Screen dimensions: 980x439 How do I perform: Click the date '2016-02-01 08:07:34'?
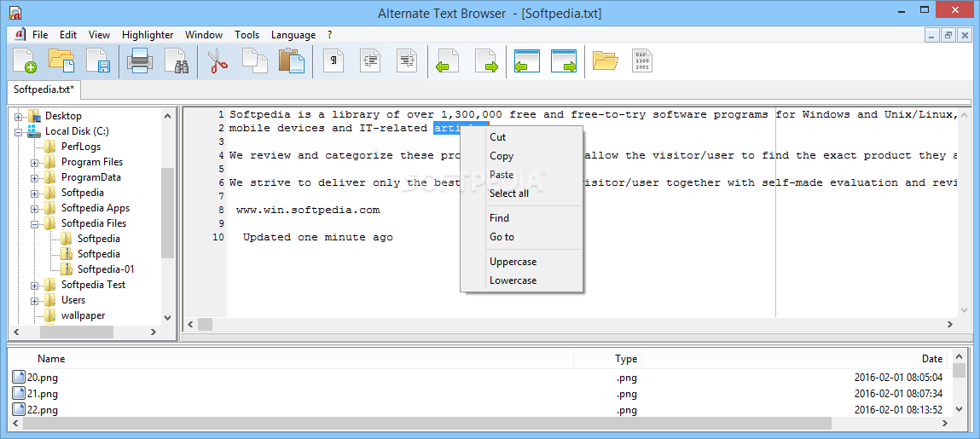[898, 394]
